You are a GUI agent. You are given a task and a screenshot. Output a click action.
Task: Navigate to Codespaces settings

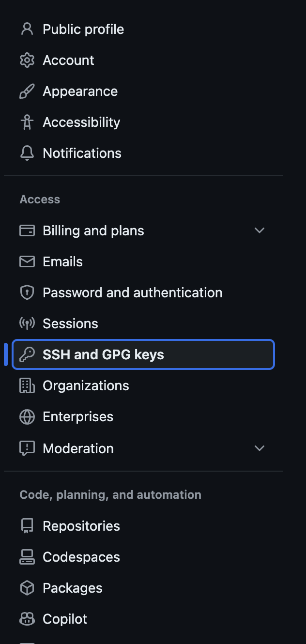click(x=81, y=557)
